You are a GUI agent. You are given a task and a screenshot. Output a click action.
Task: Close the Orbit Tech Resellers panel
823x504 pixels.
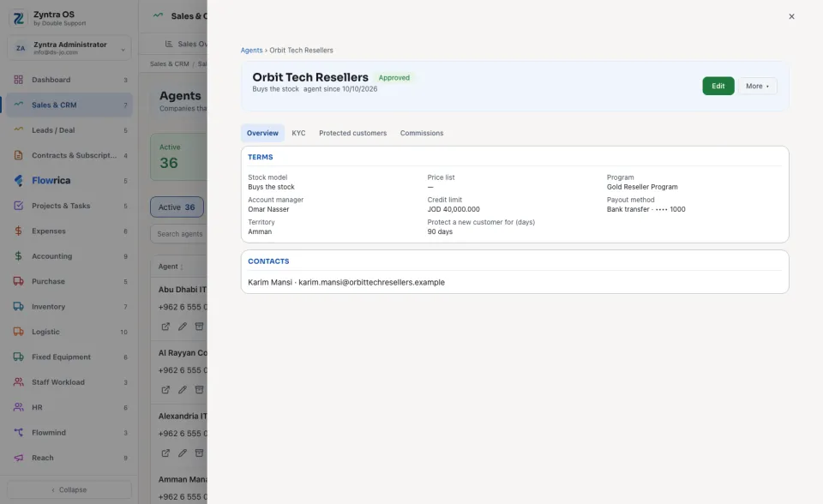791,16
